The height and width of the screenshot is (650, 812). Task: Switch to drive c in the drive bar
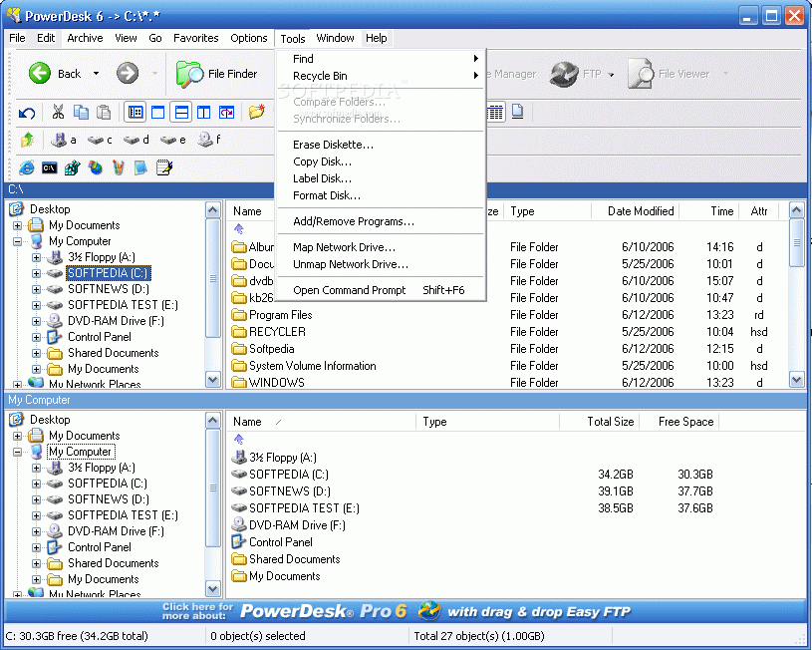(100, 140)
